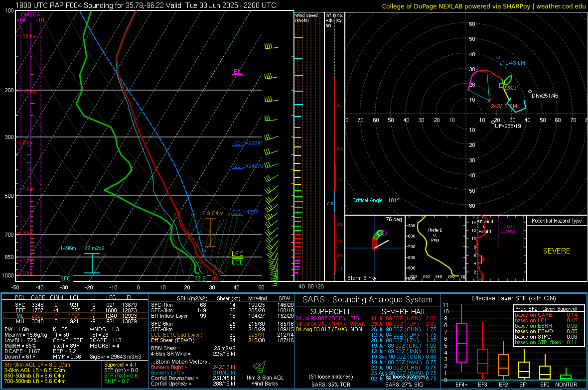This screenshot has height=390, width=588.
Task: Click the '76 deg' slinky tilt value
Action: point(394,219)
